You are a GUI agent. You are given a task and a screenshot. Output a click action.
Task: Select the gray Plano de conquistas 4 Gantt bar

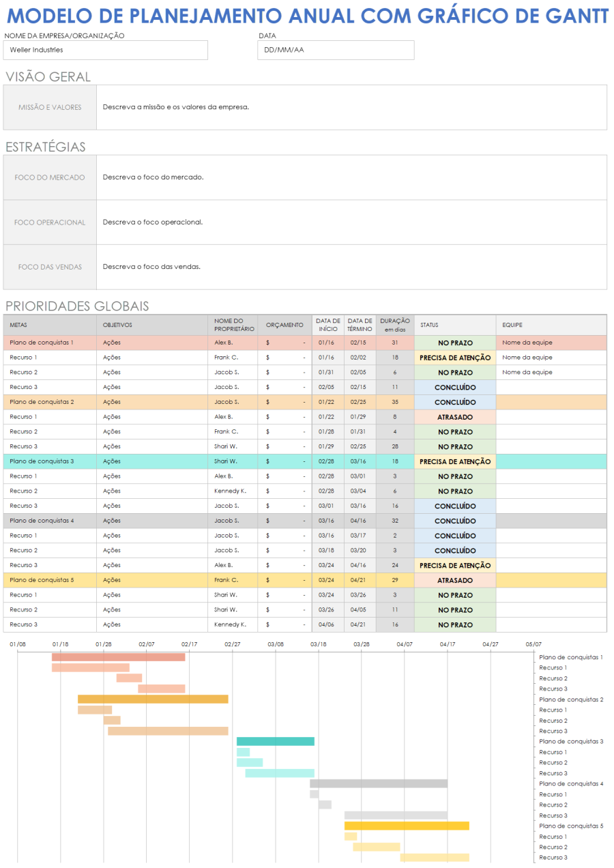tap(378, 783)
